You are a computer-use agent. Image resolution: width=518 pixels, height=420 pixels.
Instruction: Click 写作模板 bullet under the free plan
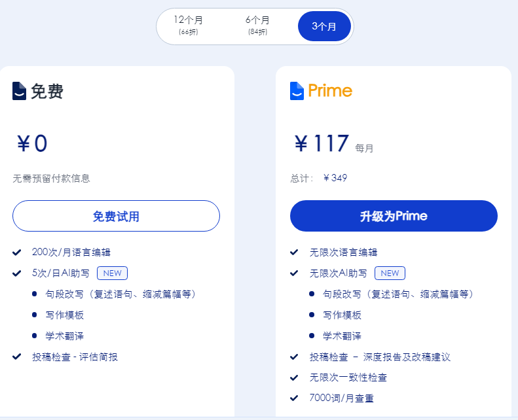pos(64,315)
